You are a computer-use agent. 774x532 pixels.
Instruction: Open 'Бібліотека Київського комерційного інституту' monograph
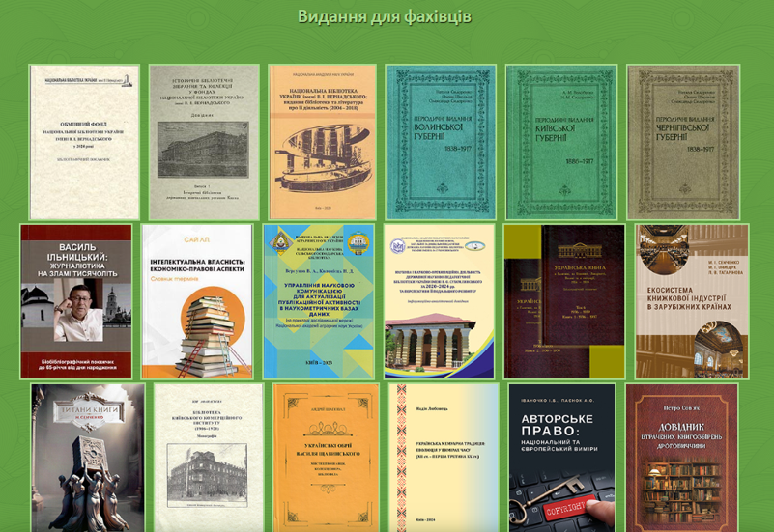(x=210, y=457)
